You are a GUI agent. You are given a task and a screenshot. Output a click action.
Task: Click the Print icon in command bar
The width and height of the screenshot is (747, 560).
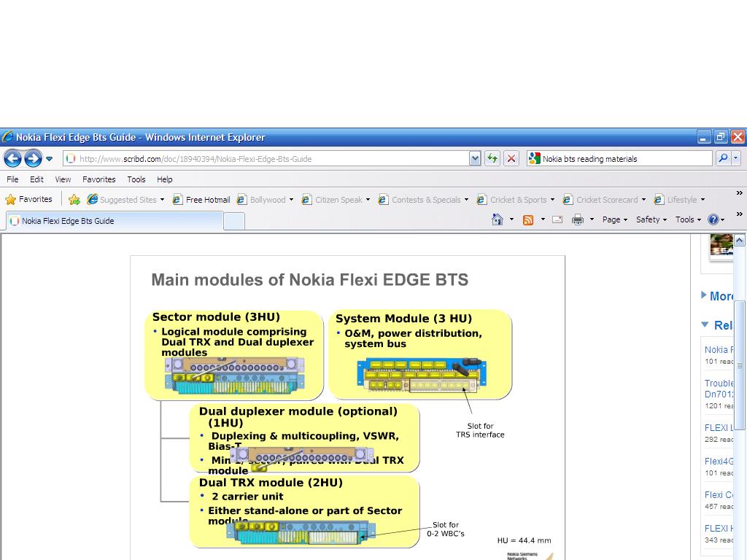click(x=578, y=219)
